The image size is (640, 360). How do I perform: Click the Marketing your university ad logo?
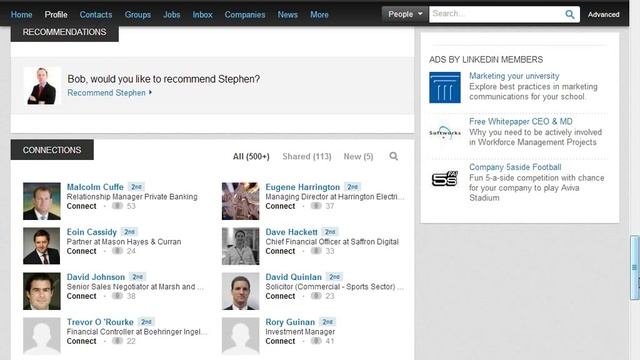click(x=444, y=87)
